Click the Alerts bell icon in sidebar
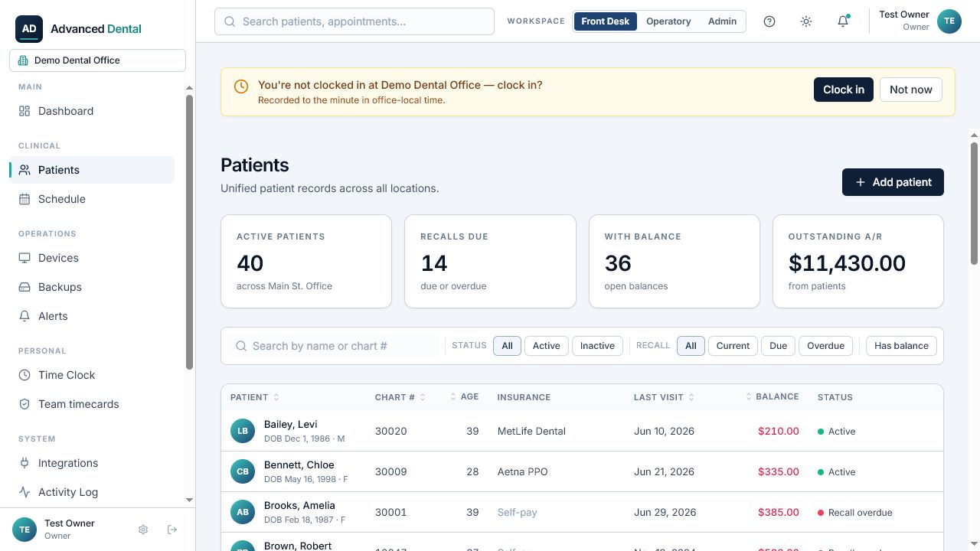 (x=24, y=316)
